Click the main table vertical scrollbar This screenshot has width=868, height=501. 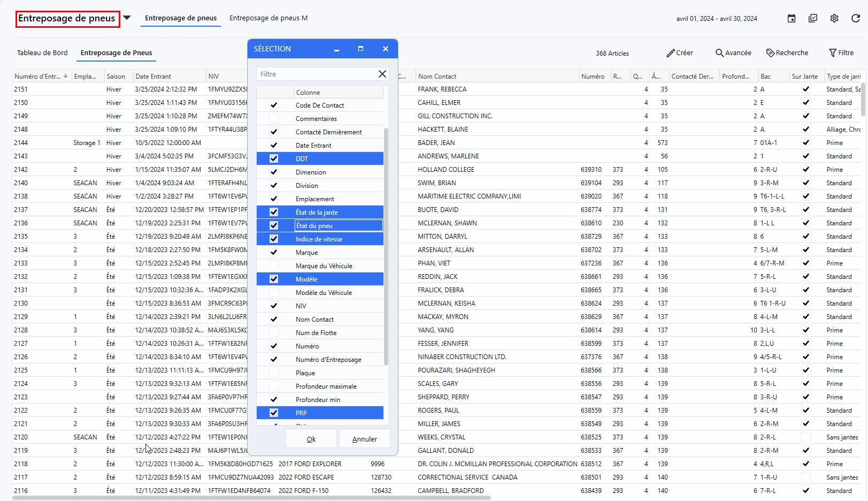[863, 99]
